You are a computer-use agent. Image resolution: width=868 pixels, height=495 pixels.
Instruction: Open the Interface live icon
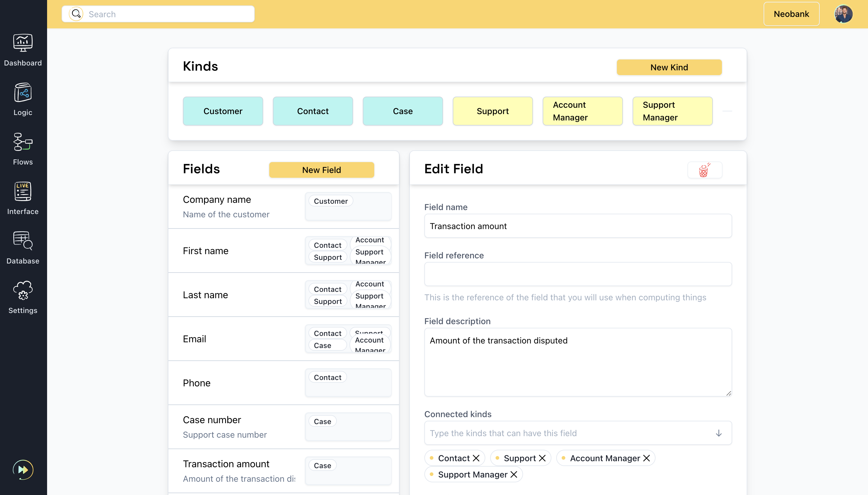pyautogui.click(x=23, y=191)
